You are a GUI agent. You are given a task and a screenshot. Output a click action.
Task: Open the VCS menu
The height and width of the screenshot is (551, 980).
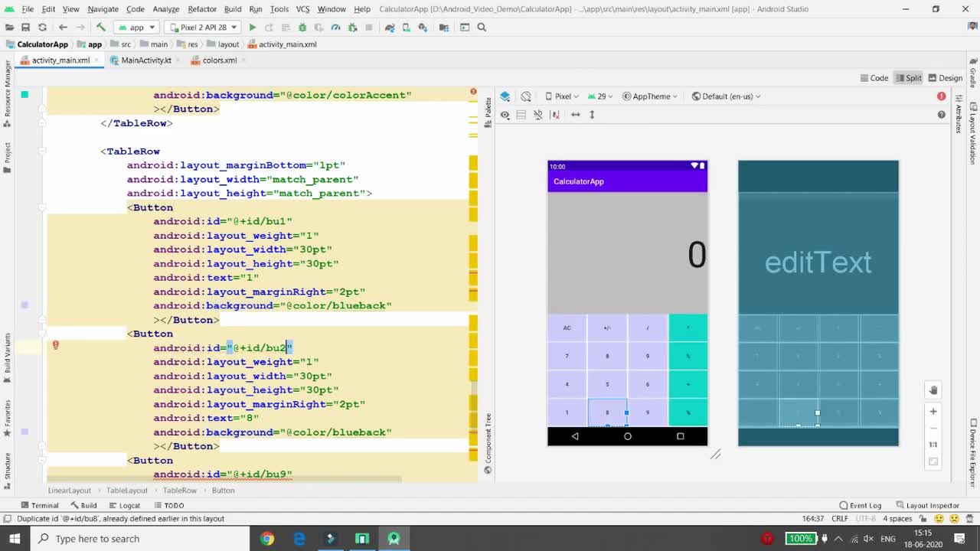tap(302, 9)
